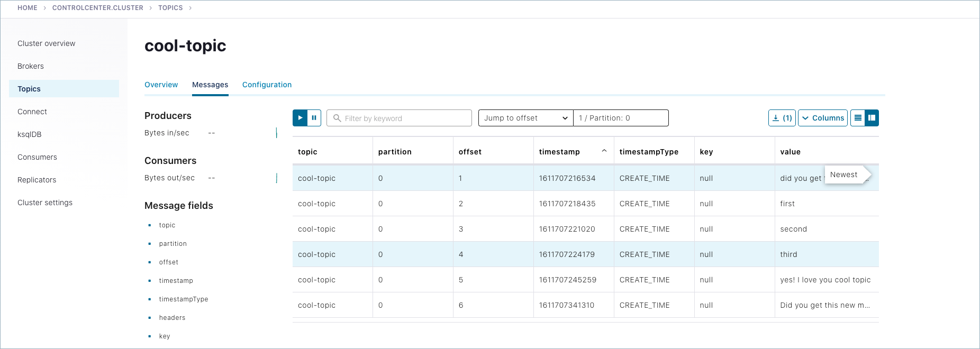
Task: Open the Overview tab
Action: tap(161, 85)
